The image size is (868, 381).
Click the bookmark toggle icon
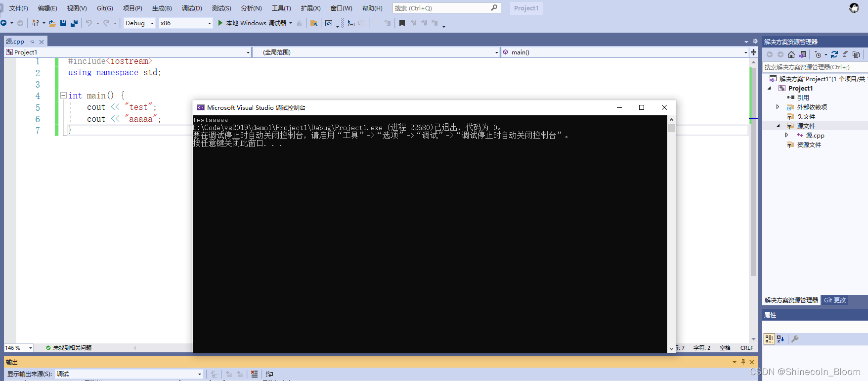coord(402,23)
